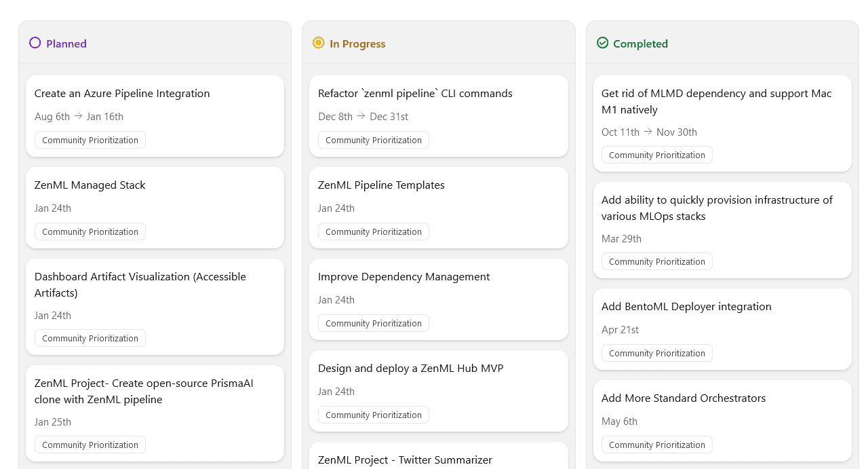The width and height of the screenshot is (868, 469).
Task: Select the Planned column header
Action: 66,44
